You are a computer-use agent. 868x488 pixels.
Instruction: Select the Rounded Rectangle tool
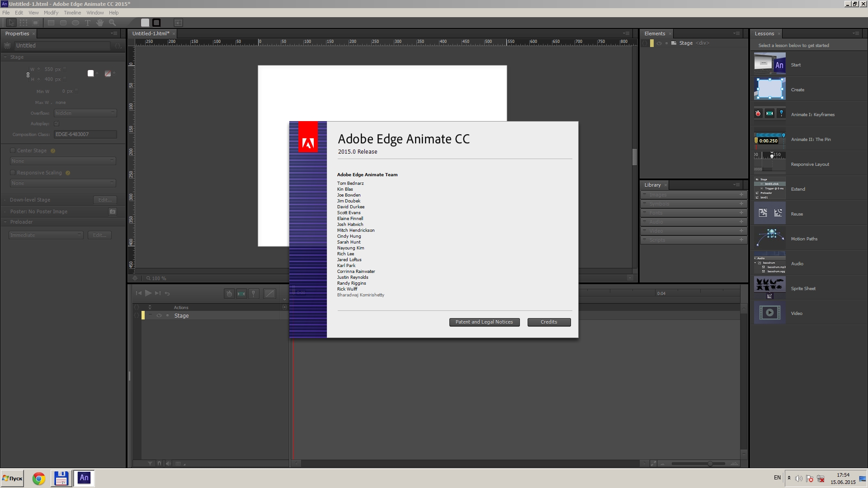coord(63,23)
